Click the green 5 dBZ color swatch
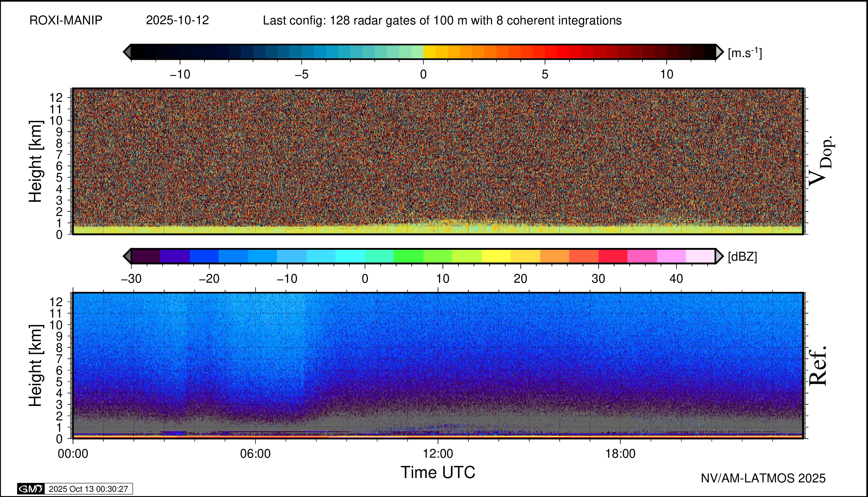 click(x=408, y=256)
